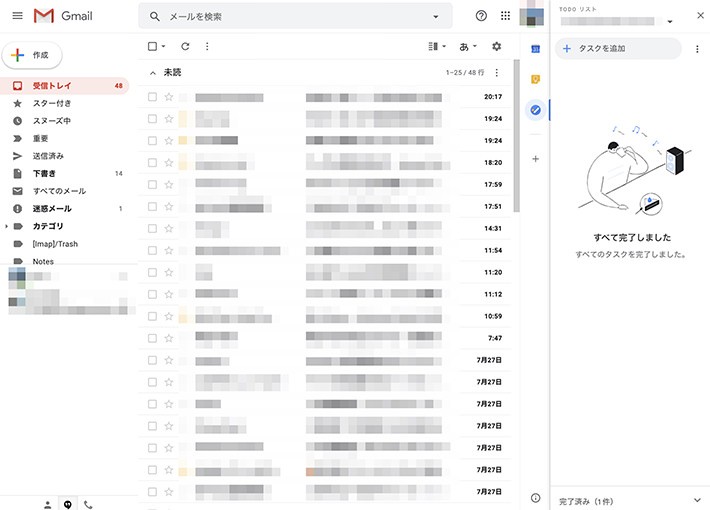Refresh the mail list
This screenshot has height=510, width=710.
[x=185, y=46]
